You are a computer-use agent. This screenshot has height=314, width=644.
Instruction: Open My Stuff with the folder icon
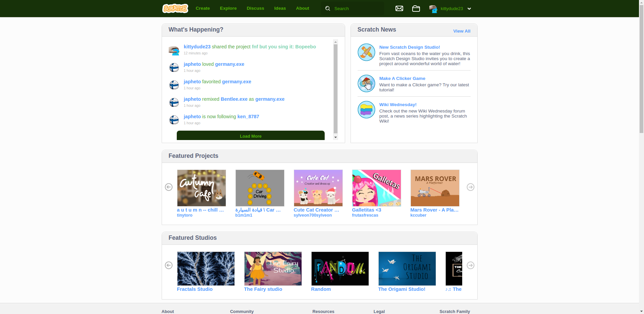pyautogui.click(x=416, y=8)
